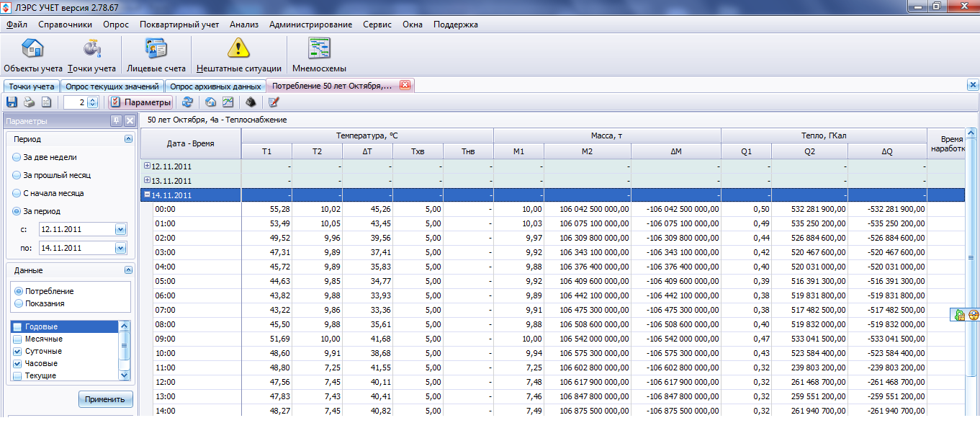Screen dimensions: 980x423
Task: Open Лицевые счета toolbar icon
Action: pyautogui.click(x=156, y=55)
